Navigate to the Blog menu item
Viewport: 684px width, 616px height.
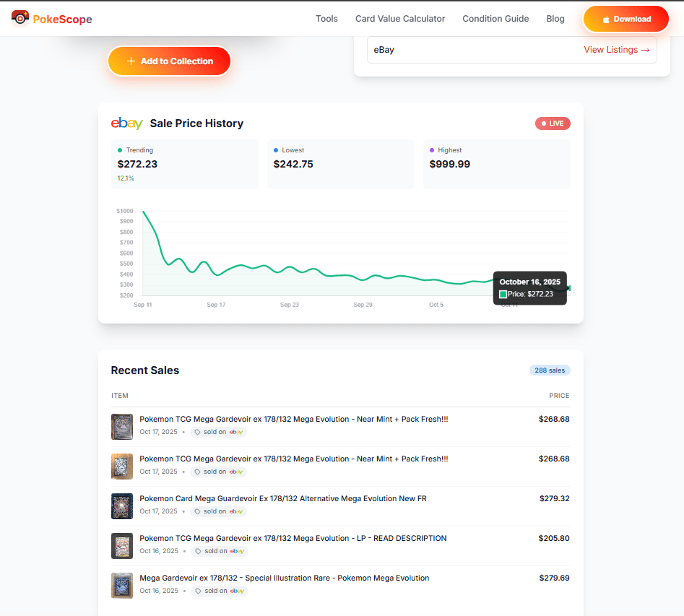pos(555,18)
